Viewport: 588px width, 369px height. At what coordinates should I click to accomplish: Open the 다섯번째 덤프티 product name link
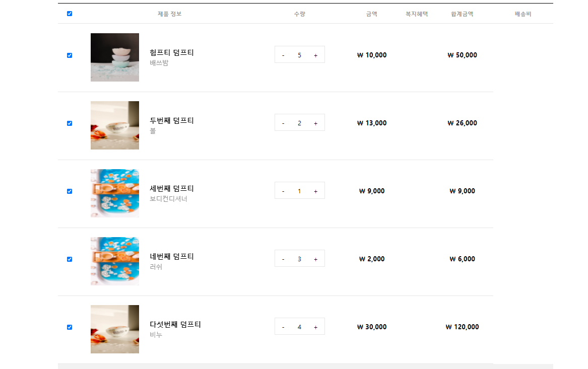tap(175, 324)
